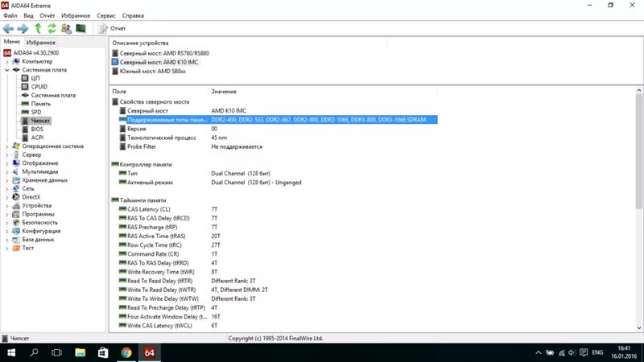Image resolution: width=644 pixels, height=362 pixels.
Task: Expand the Отображение tree node
Action: pos(6,163)
